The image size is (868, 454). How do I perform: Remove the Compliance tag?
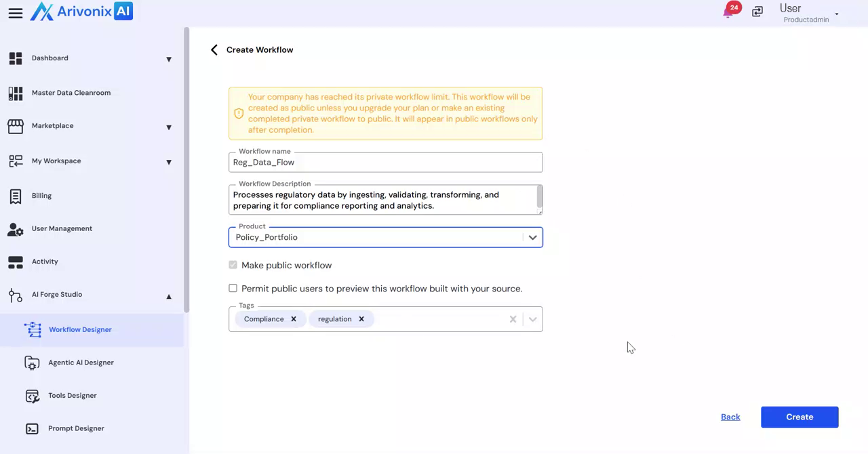pos(294,319)
